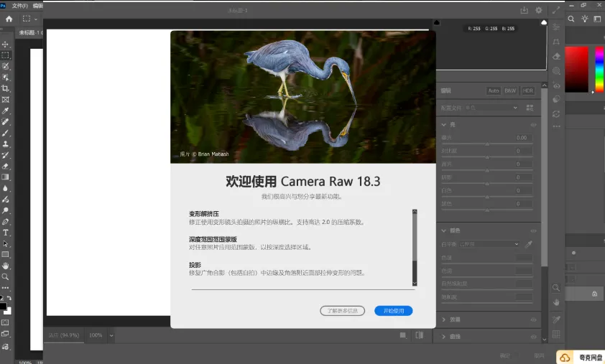Click the Auto button
This screenshot has height=364, width=605.
[x=494, y=91]
